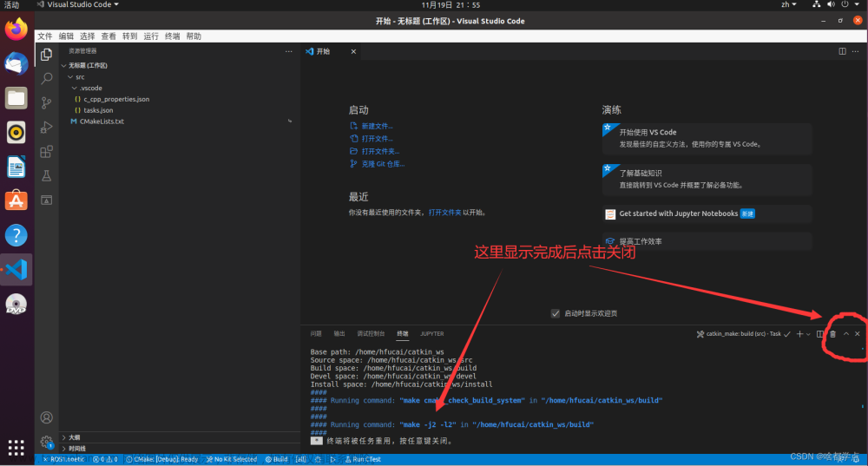
Task: Open the Manage gear in activity bar
Action: [x=47, y=442]
